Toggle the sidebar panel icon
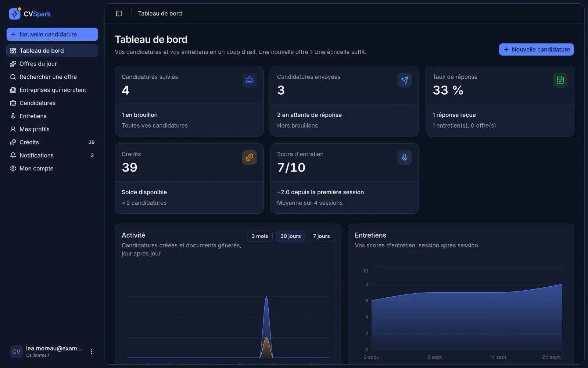Screen dimensions: 588x368 tap(119, 14)
